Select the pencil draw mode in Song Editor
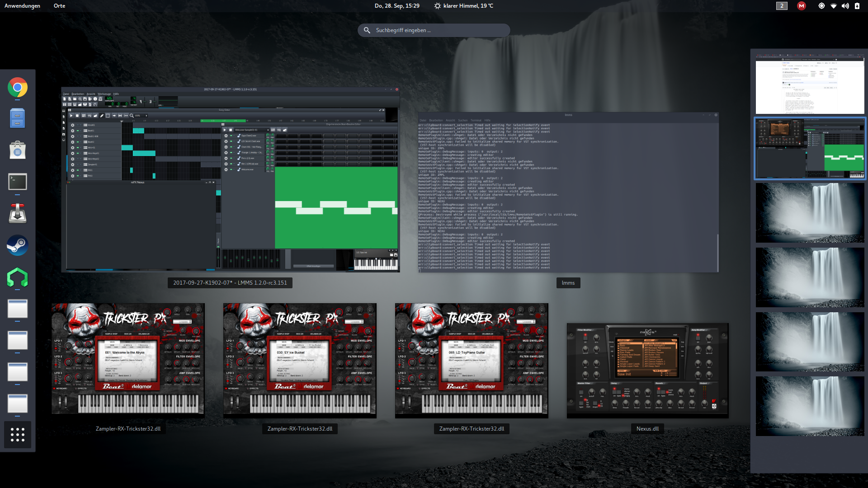 point(102,116)
